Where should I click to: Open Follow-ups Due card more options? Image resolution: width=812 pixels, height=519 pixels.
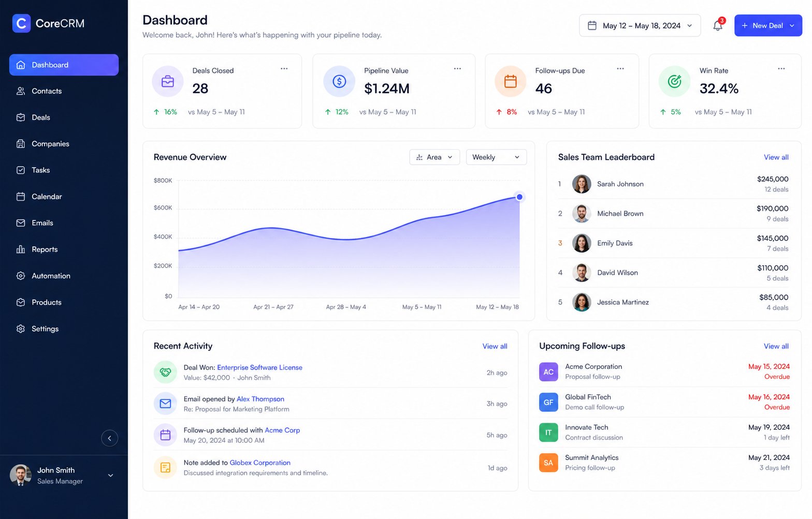point(620,68)
